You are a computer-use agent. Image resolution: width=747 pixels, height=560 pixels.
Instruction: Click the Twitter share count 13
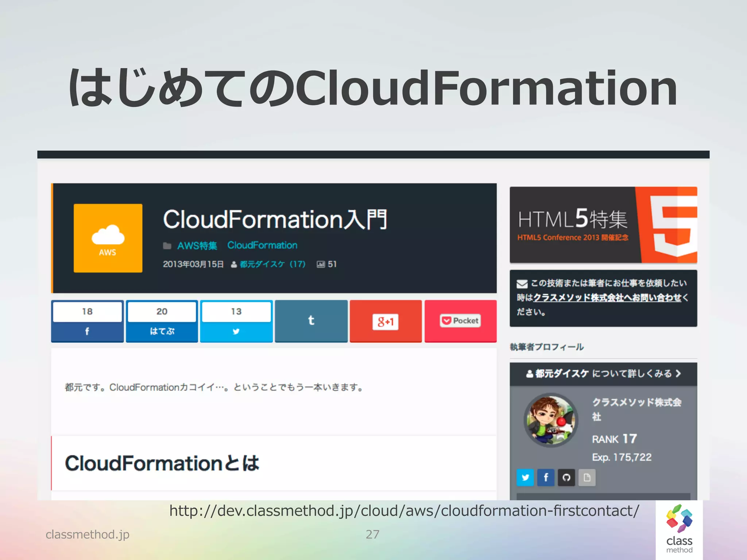[x=236, y=312]
